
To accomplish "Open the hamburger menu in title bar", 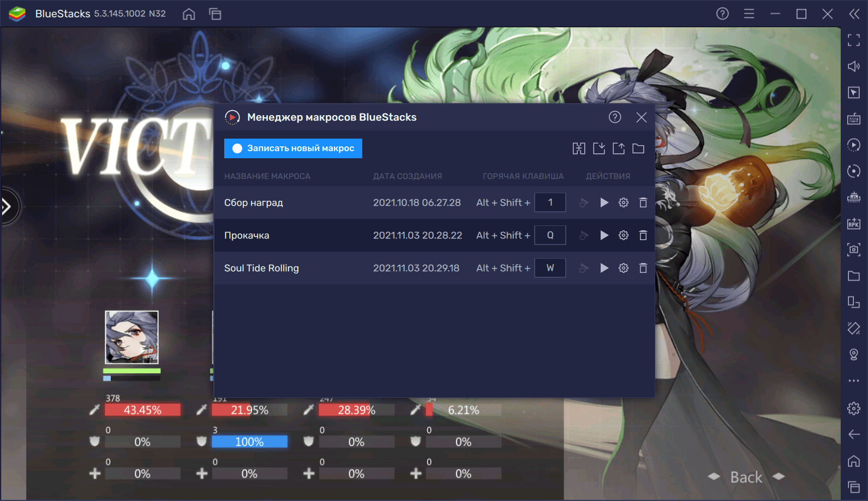I will coord(749,14).
